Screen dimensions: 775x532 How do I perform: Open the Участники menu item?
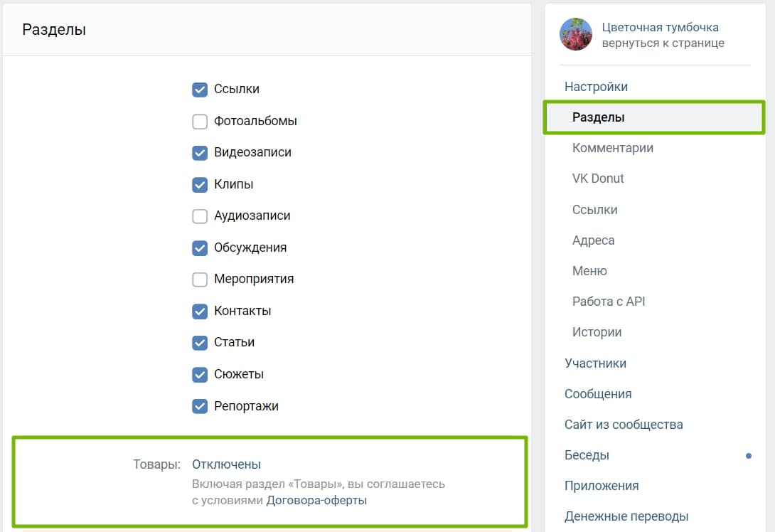point(595,363)
